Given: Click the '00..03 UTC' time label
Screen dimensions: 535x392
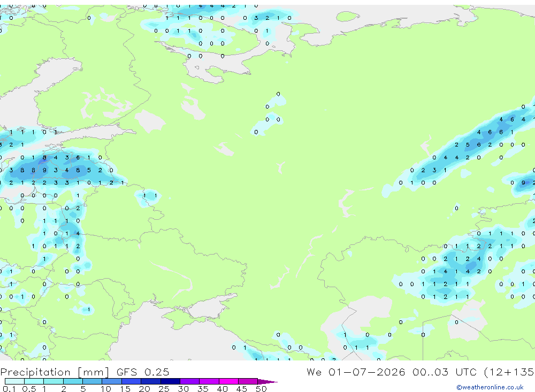Looking at the screenshot, I should pyautogui.click(x=445, y=372).
